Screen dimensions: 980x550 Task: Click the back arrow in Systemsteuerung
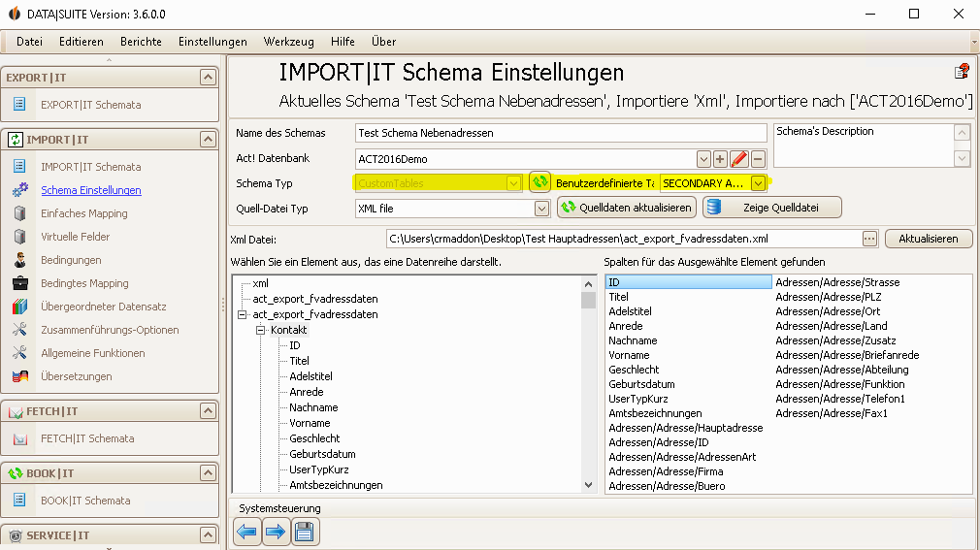tap(247, 532)
